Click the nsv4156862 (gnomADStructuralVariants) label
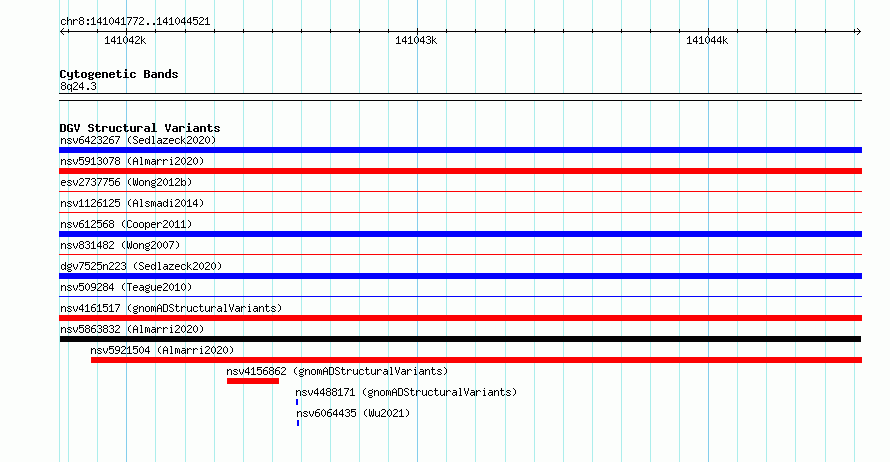Screen dimensions: 890x462 337,371
